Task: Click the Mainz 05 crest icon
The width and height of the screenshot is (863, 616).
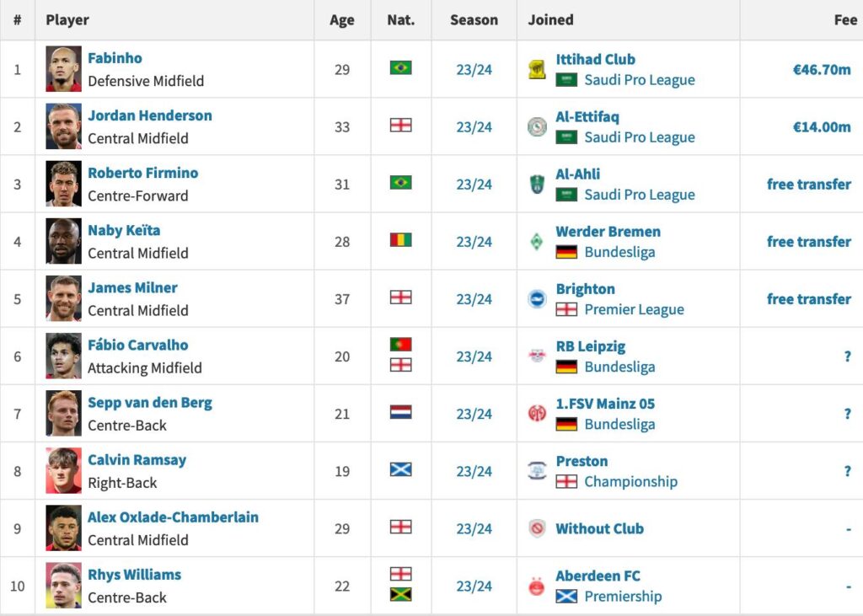Action: point(537,414)
